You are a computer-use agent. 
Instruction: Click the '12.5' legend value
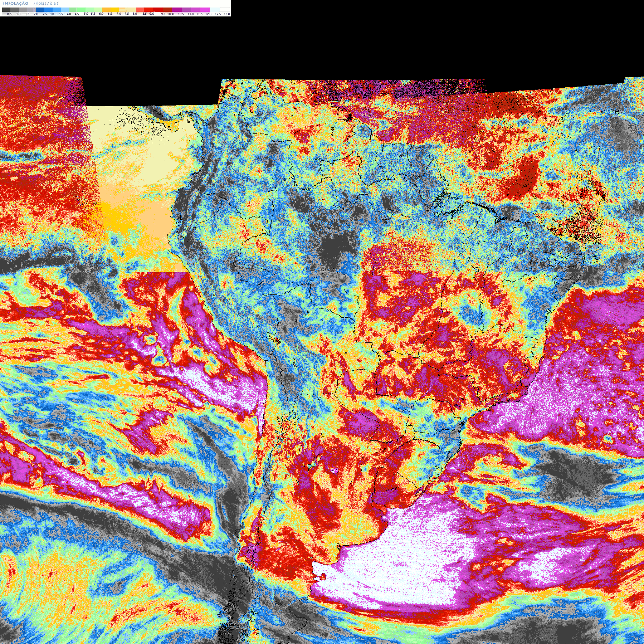pos(218,14)
